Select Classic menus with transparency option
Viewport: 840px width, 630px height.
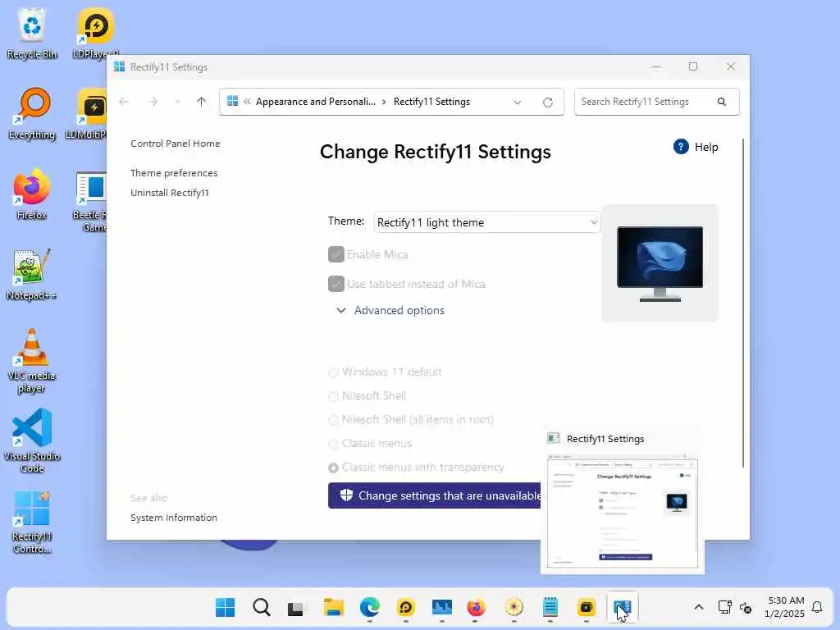pos(333,468)
